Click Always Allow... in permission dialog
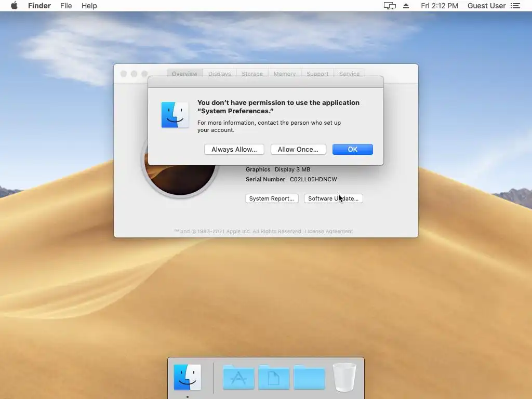 (x=234, y=149)
